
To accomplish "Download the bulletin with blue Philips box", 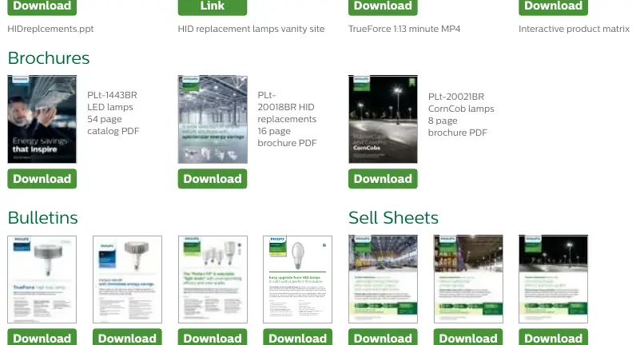I will (127, 337).
